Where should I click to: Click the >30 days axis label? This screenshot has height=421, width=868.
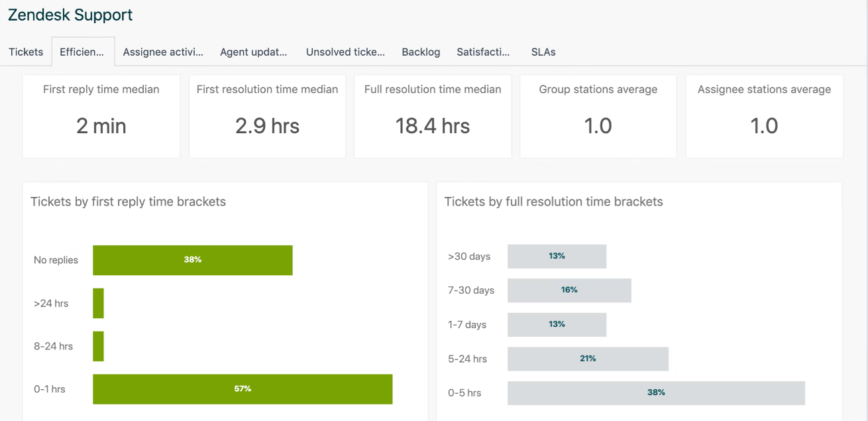(x=469, y=257)
